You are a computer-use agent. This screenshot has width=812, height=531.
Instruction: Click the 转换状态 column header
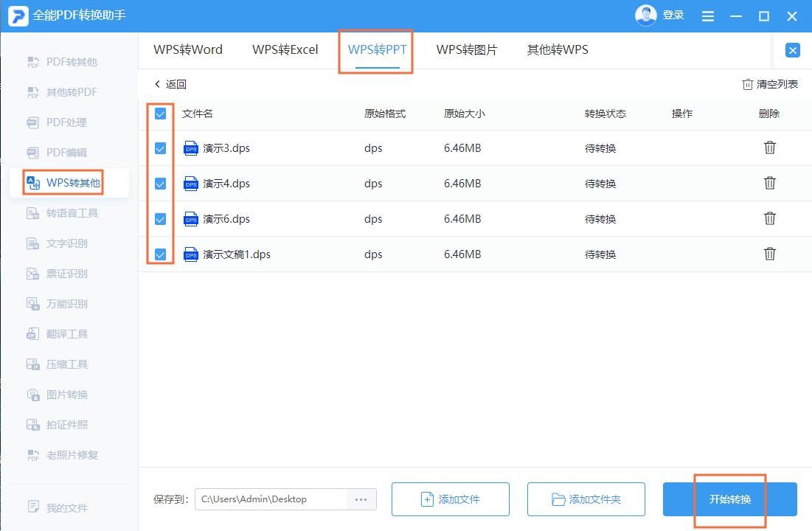point(605,114)
